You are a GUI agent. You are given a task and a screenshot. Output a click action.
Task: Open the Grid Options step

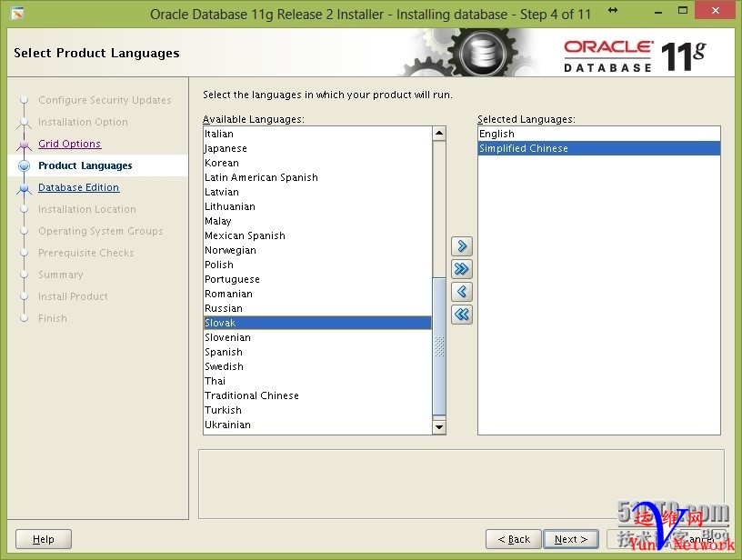click(x=69, y=144)
